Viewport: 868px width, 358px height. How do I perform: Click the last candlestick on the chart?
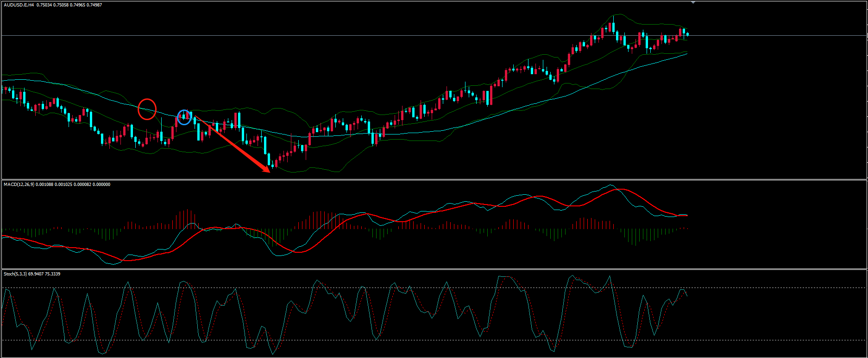(687, 34)
